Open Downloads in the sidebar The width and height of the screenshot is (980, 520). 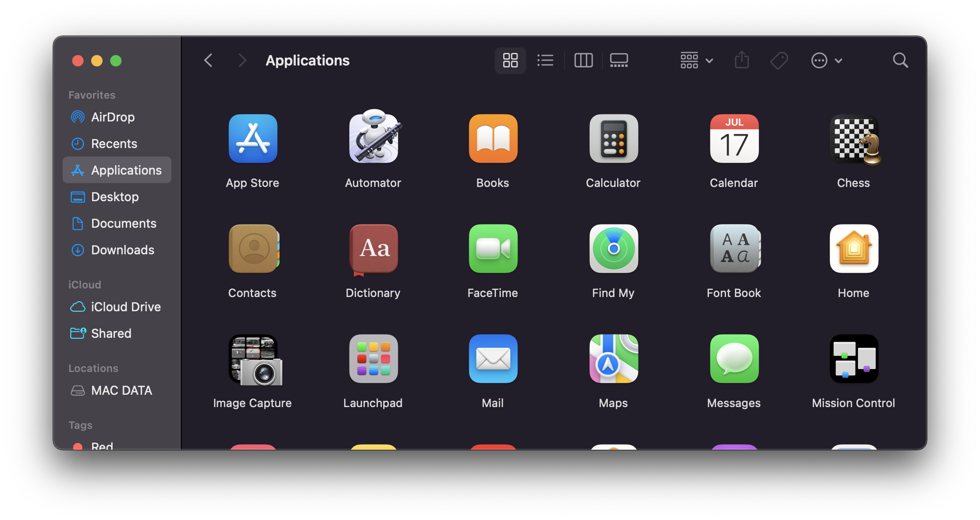click(x=122, y=250)
